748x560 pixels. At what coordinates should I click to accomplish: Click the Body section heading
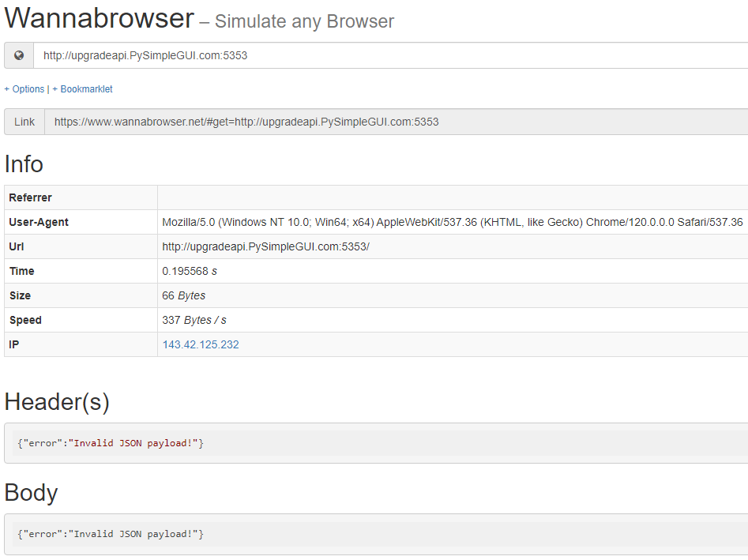tap(31, 492)
